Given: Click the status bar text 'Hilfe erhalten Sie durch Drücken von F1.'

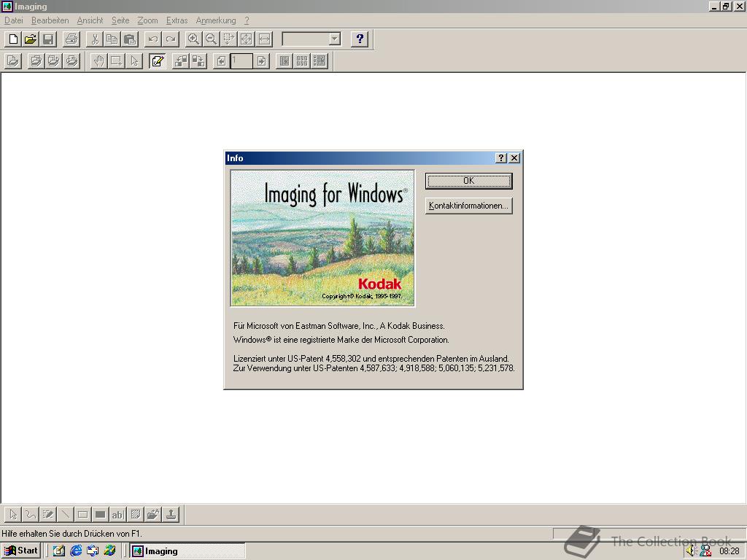Looking at the screenshot, I should 72,533.
